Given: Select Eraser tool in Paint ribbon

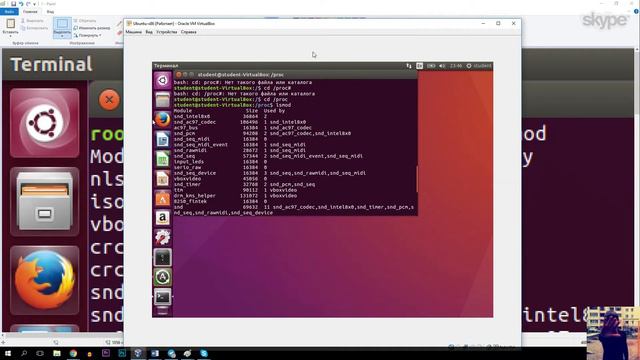Looking at the screenshot, I should tap(119, 33).
